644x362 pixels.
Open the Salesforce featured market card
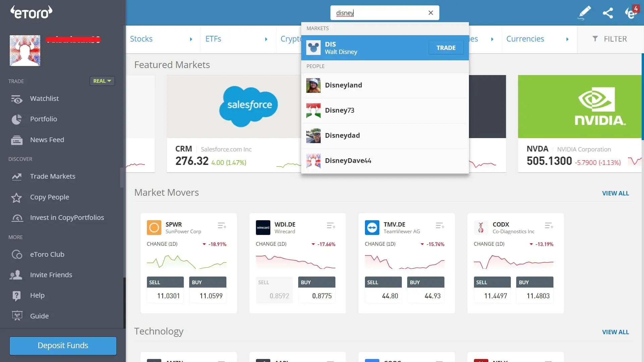click(234, 124)
